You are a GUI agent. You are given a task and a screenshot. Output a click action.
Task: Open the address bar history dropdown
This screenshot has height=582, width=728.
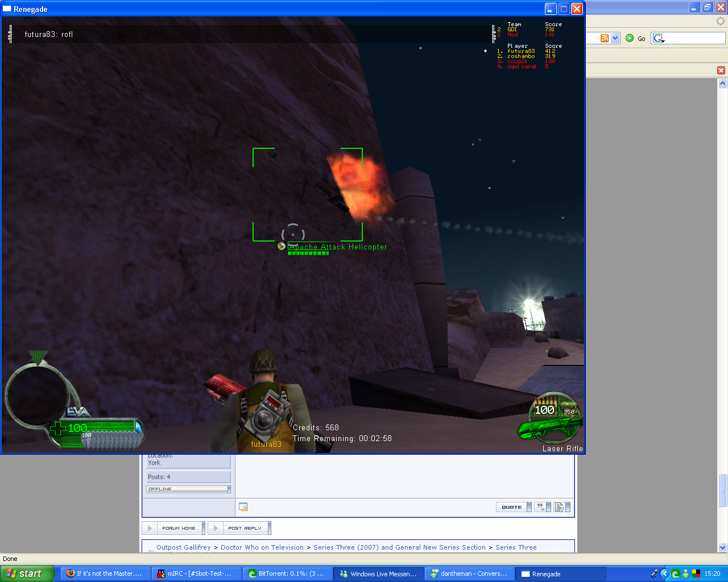point(615,38)
